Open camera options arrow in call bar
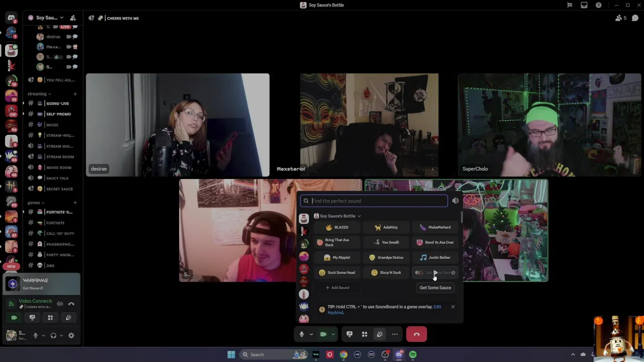This screenshot has width=644, height=362. point(333,334)
